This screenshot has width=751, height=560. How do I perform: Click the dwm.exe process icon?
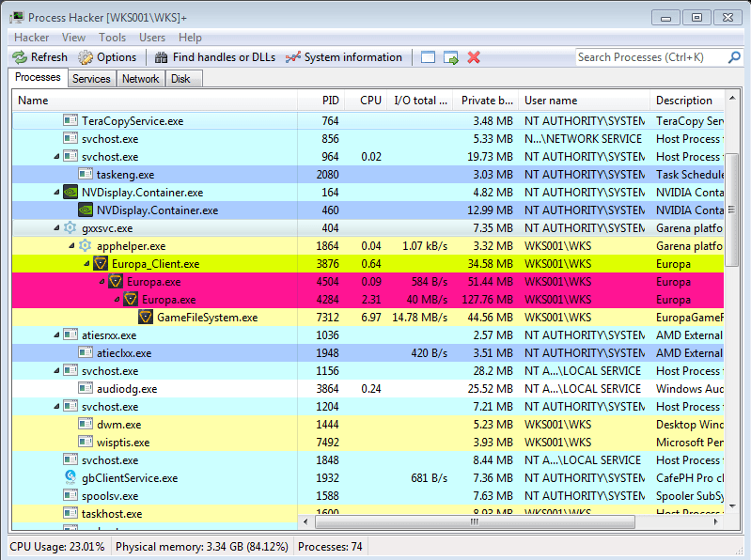[86, 424]
